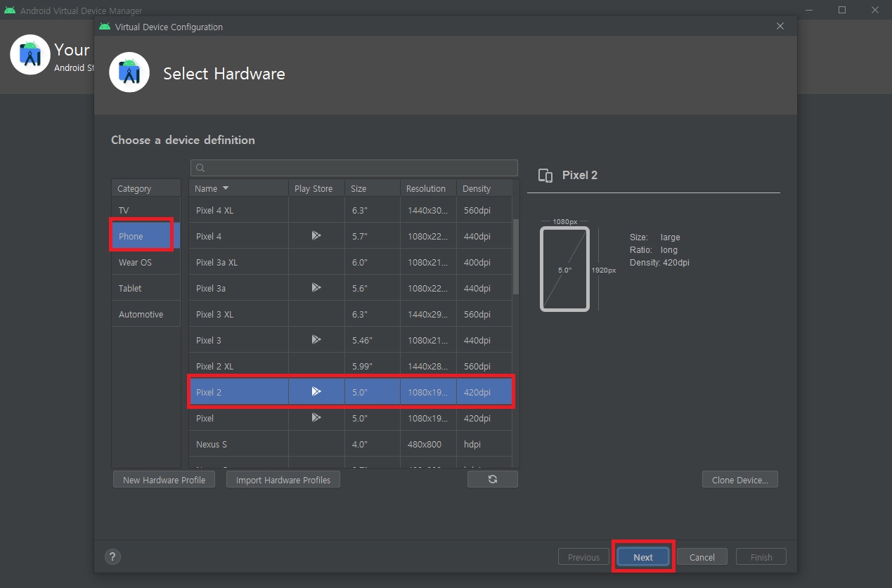This screenshot has width=892, height=588.
Task: Maximize the Android Virtual Device Manager window
Action: click(x=842, y=10)
